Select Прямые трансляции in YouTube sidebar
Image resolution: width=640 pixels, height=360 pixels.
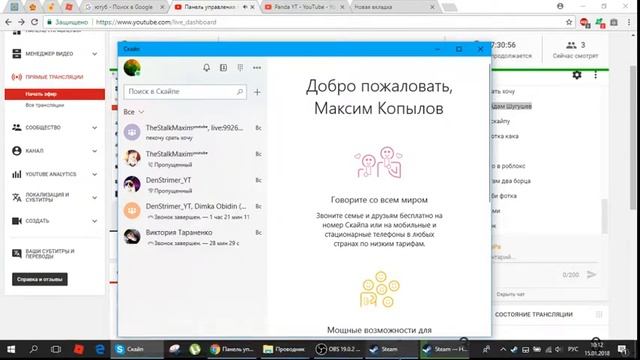[54, 77]
